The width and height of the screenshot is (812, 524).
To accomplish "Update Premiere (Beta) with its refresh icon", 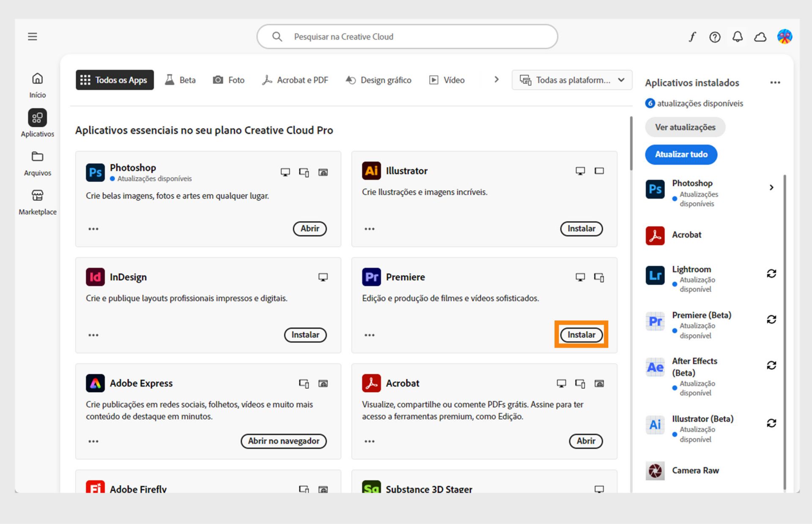I will coord(771,319).
